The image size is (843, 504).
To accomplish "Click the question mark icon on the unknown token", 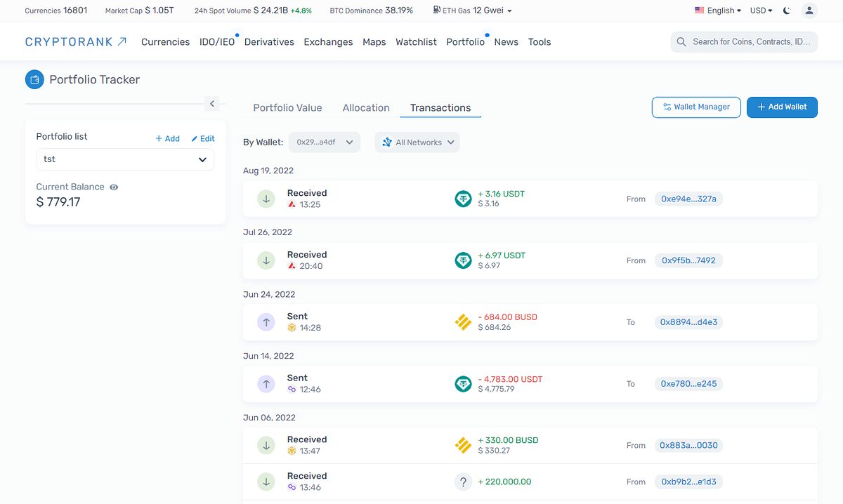I will click(x=463, y=482).
